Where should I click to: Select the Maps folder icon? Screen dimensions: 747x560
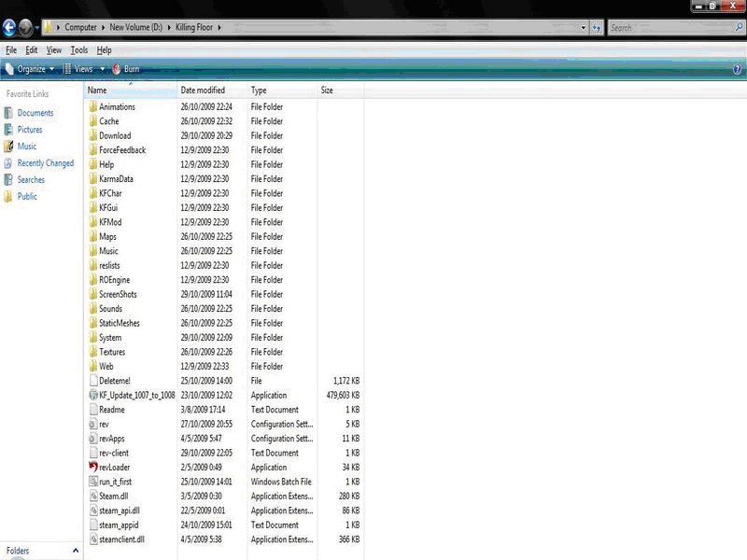click(93, 237)
